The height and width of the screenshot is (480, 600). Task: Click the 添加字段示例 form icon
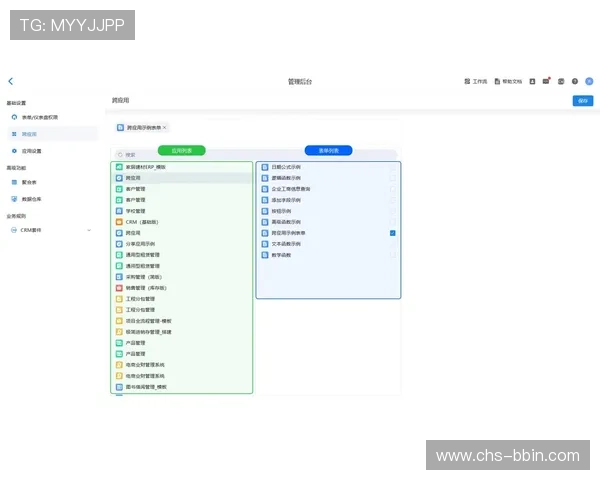tap(265, 200)
